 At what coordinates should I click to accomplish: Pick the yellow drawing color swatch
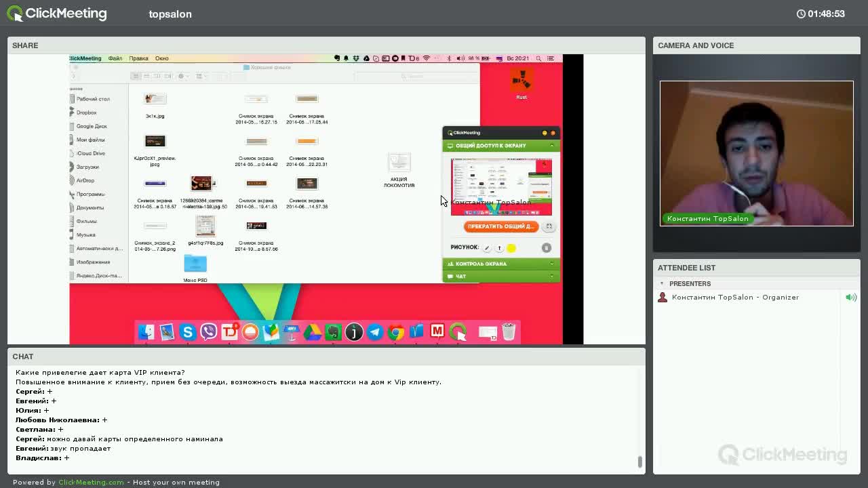511,248
